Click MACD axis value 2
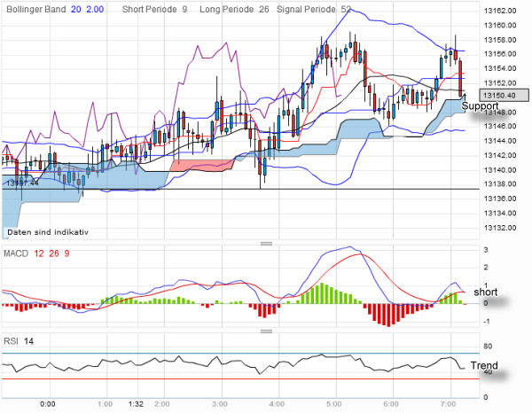Image resolution: width=532 pixels, height=413 pixels. (x=486, y=268)
